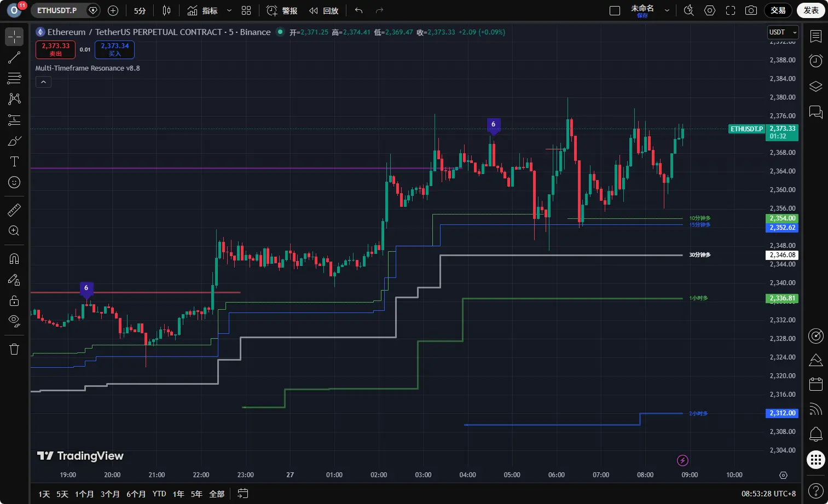Open the patterns drawing tool

pyautogui.click(x=14, y=99)
